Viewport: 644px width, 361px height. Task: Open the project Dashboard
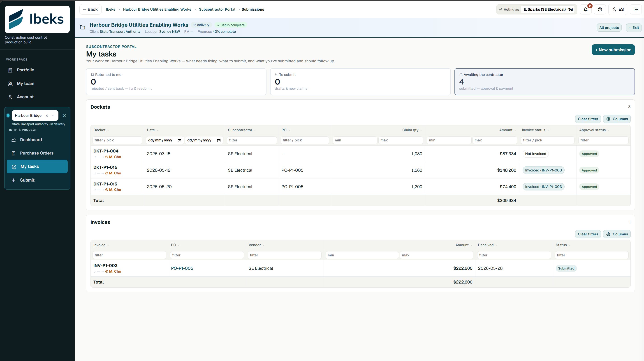(x=37, y=140)
